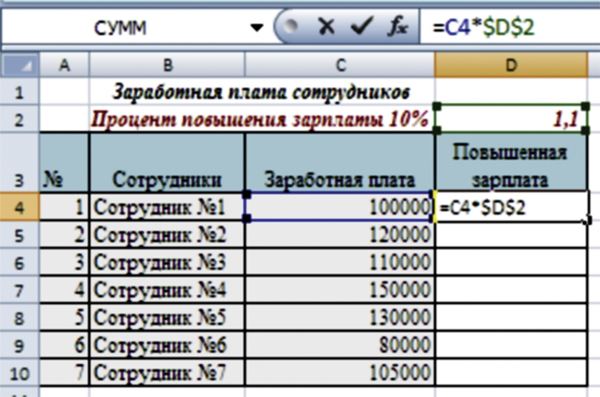The width and height of the screenshot is (600, 397).
Task: Select column A header
Action: [x=64, y=65]
